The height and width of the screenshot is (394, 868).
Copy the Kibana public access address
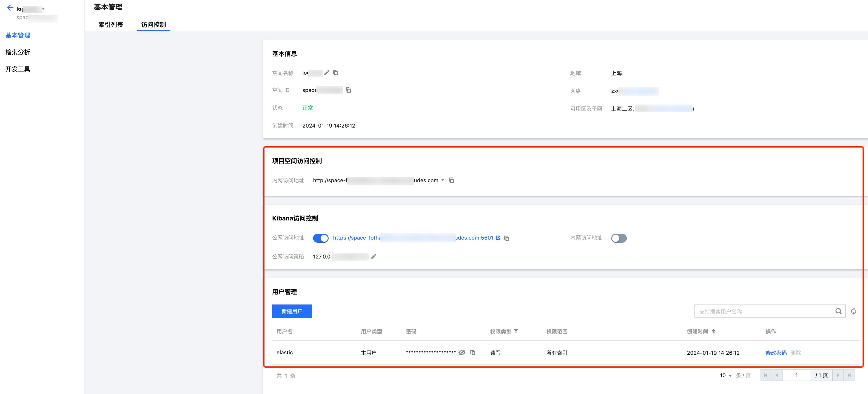pyautogui.click(x=506, y=238)
